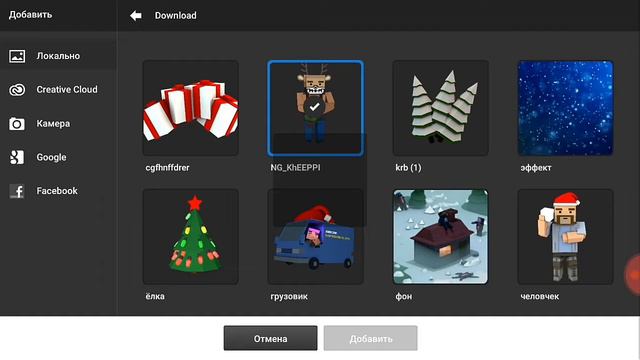Select the фон snowy house thumbnail
The width and height of the screenshot is (640, 360).
[x=440, y=237]
